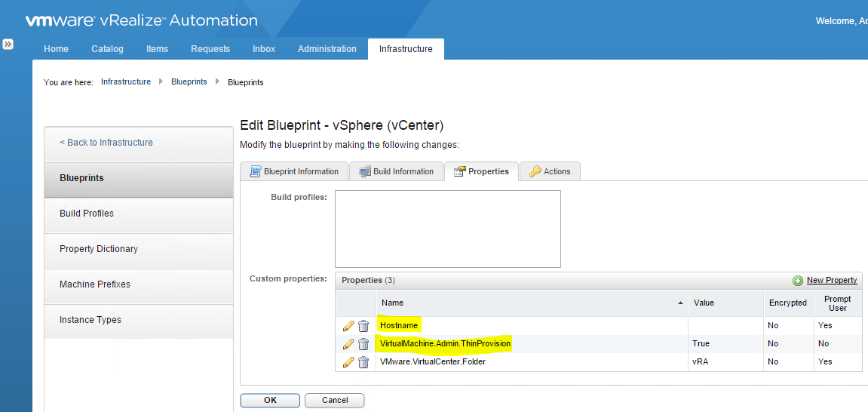Switch to the Inbox tab
This screenshot has width=868, height=412.
coord(264,49)
